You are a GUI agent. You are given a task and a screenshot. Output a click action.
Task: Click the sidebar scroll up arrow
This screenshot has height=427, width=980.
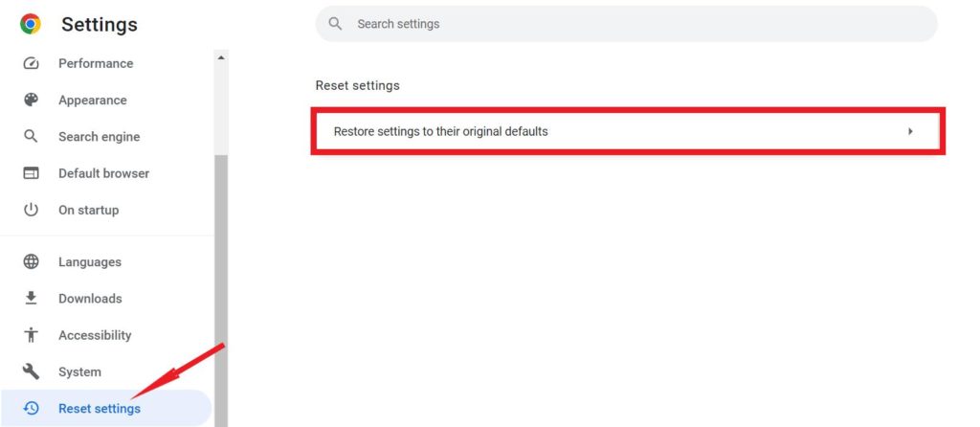(221, 57)
